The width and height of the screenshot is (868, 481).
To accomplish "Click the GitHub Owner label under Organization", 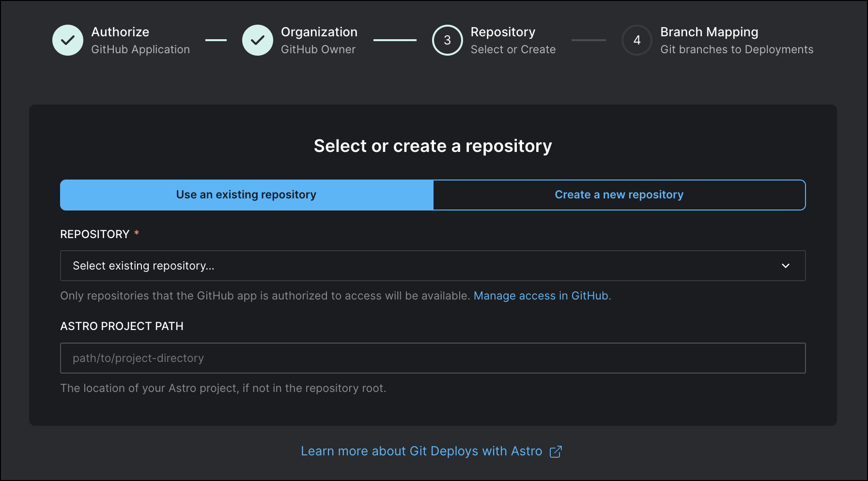I will click(x=318, y=49).
